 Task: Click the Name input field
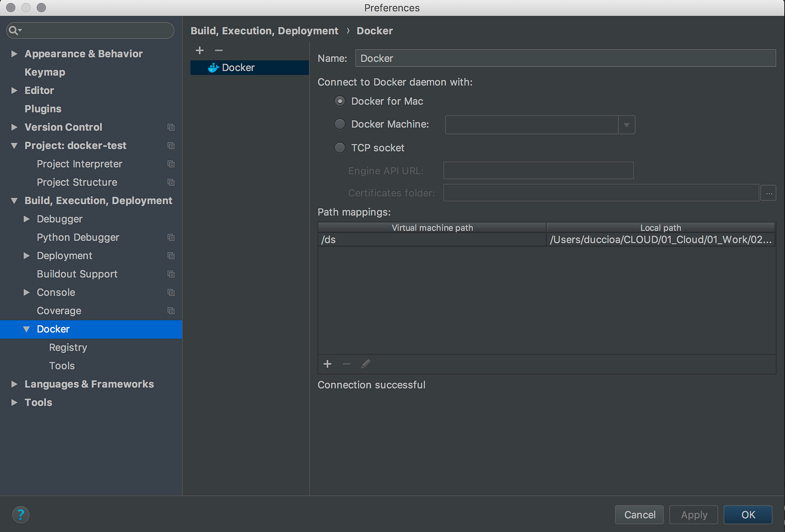pos(566,58)
